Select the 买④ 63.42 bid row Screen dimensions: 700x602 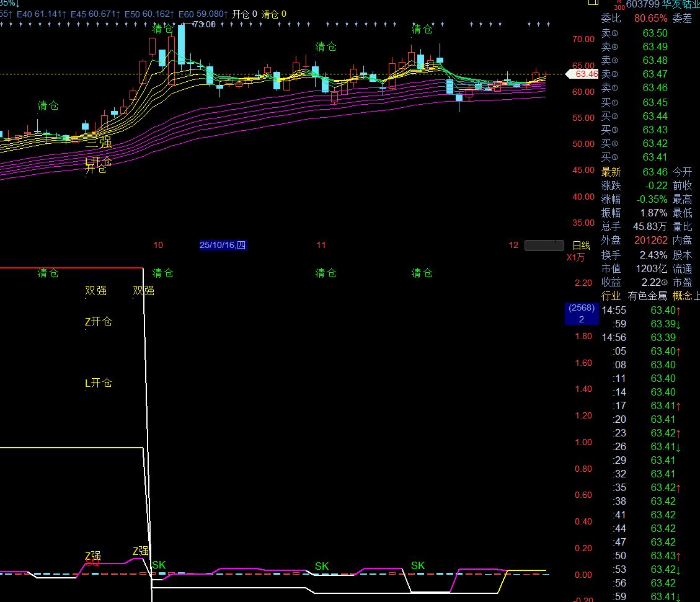634,144
